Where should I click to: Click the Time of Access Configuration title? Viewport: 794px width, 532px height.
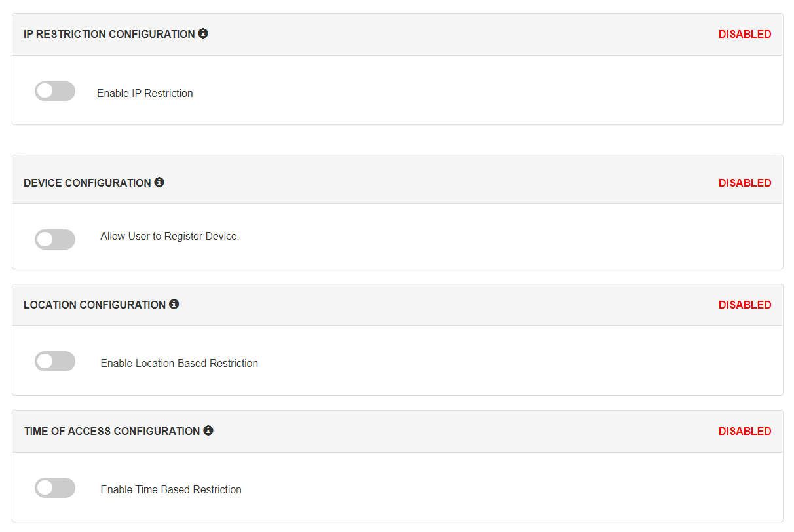[x=111, y=431]
